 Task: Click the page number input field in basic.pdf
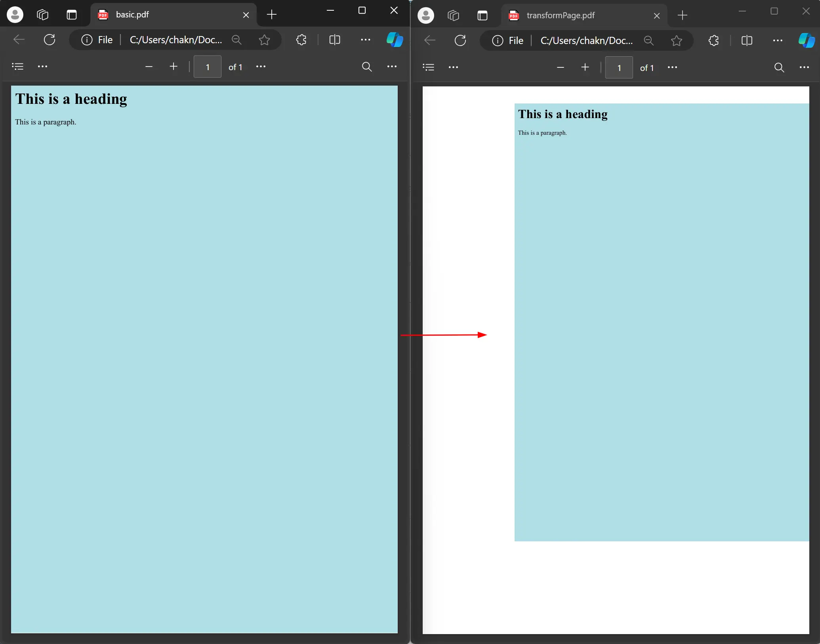tap(207, 67)
